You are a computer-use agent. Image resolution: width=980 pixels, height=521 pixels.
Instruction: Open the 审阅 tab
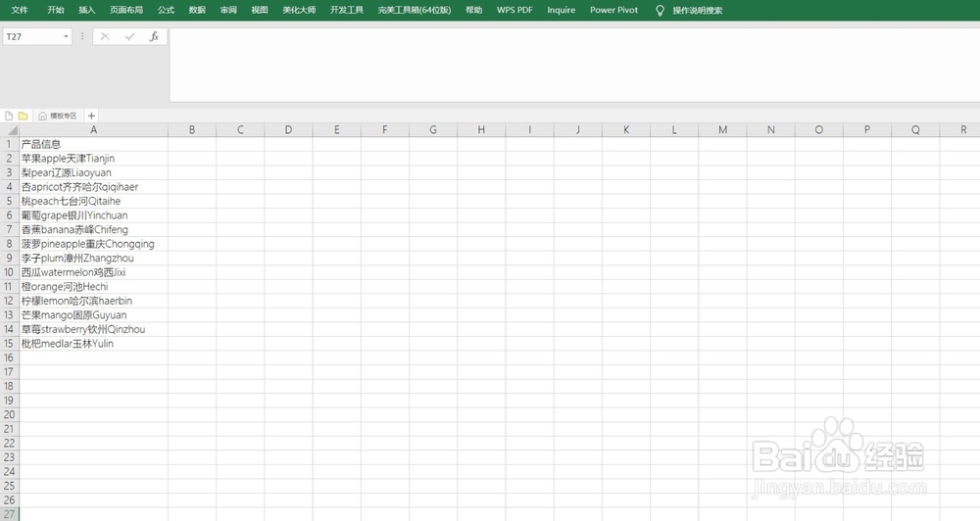[228, 10]
